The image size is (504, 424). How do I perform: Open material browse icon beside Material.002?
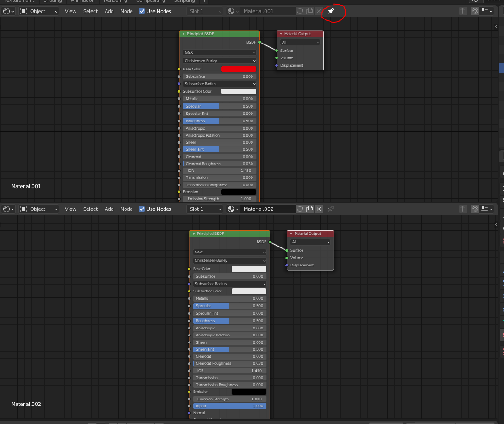click(x=233, y=209)
